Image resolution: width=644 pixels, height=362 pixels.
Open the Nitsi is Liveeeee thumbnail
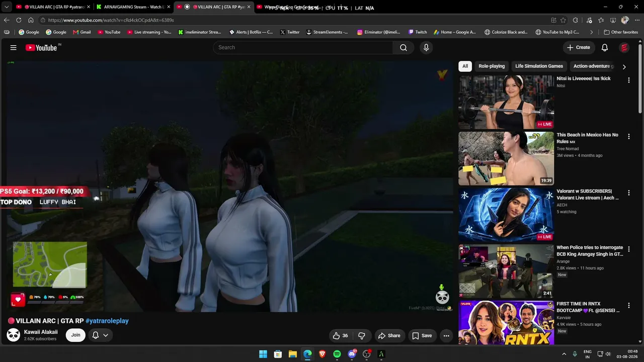point(506,103)
